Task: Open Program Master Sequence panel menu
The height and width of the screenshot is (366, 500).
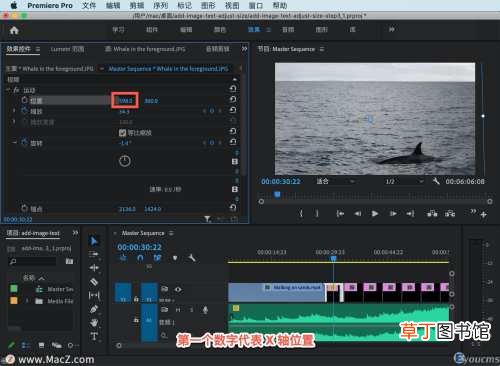Action: click(x=322, y=49)
